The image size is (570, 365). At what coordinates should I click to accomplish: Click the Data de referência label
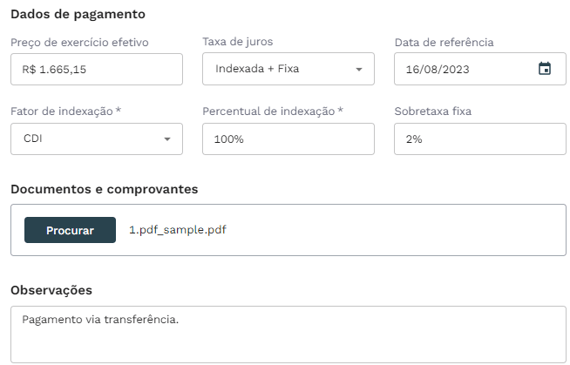pos(444,42)
